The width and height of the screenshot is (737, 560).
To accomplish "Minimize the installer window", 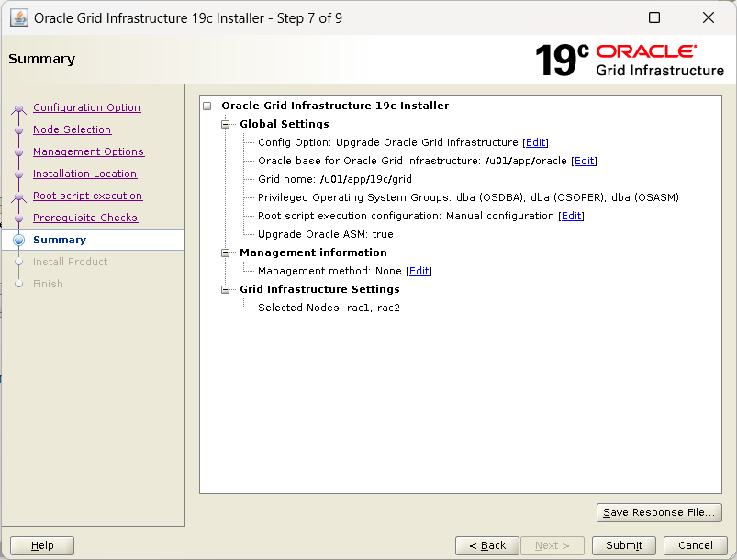I will tap(601, 17).
